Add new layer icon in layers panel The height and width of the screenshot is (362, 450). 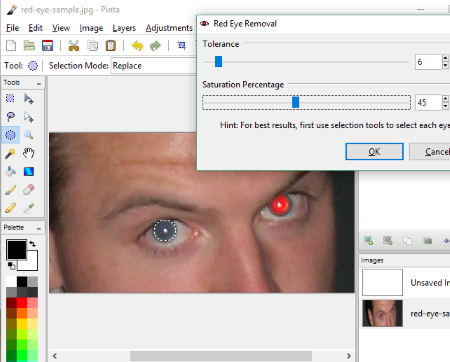click(369, 240)
